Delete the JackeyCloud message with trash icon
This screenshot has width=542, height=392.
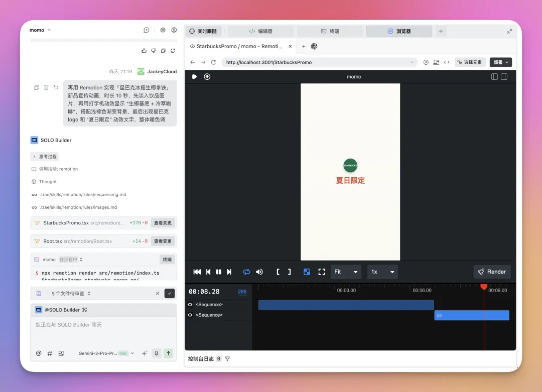(46, 87)
